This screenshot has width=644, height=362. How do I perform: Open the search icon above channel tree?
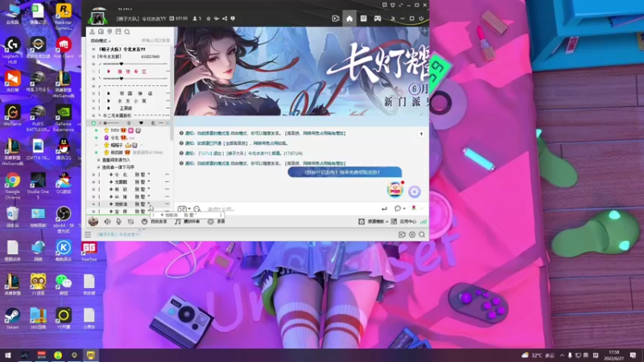[x=127, y=31]
